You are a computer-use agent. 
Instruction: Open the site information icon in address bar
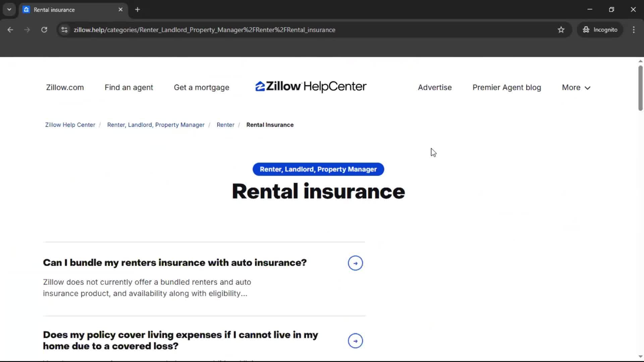(64, 29)
